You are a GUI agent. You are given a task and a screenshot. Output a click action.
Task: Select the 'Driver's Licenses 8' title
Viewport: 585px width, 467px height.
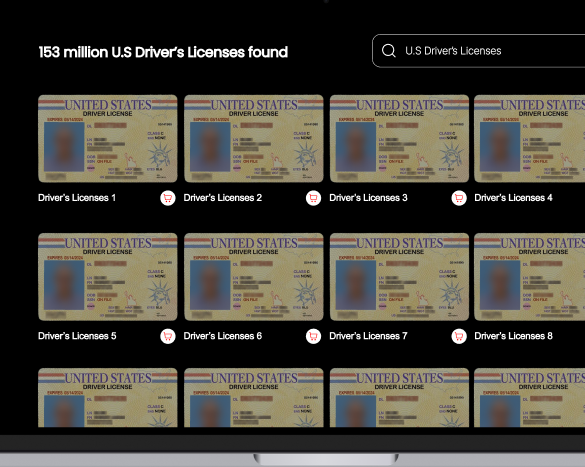[513, 336]
